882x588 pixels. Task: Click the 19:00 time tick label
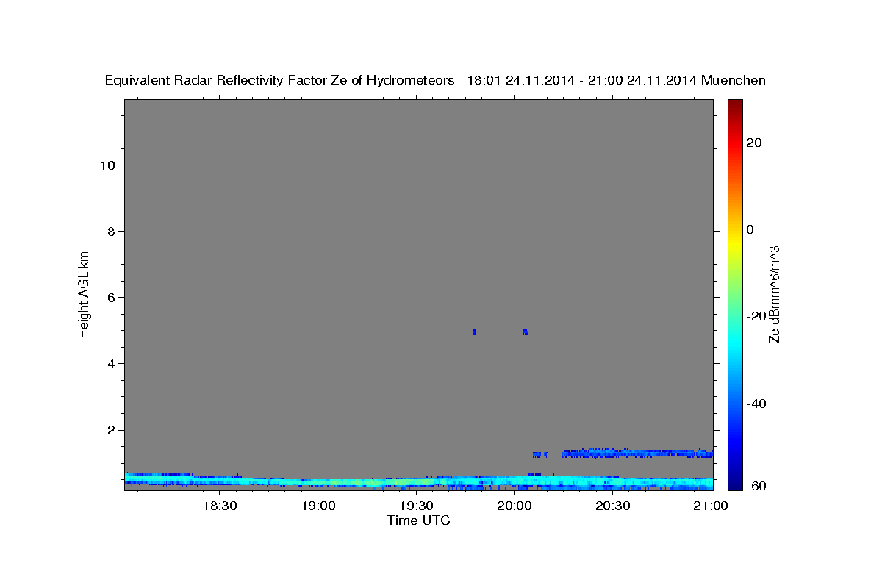click(x=318, y=506)
